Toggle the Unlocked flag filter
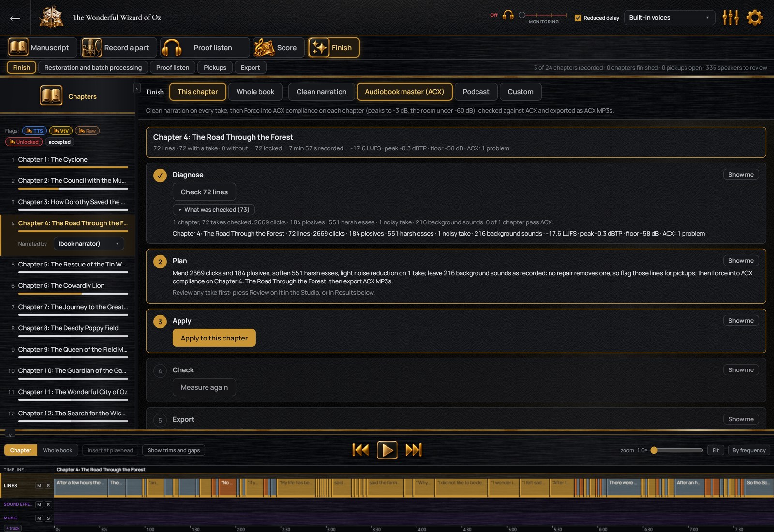The height and width of the screenshot is (532, 774). [x=24, y=142]
